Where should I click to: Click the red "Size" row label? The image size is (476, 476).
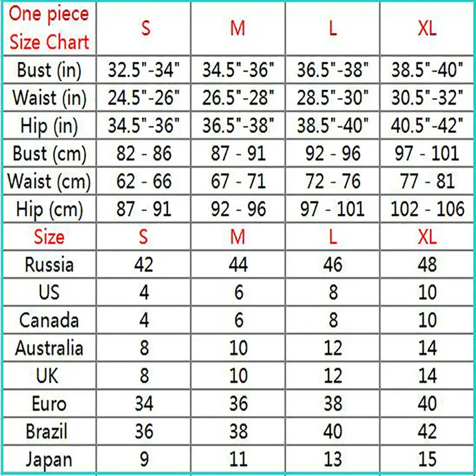tap(49, 237)
